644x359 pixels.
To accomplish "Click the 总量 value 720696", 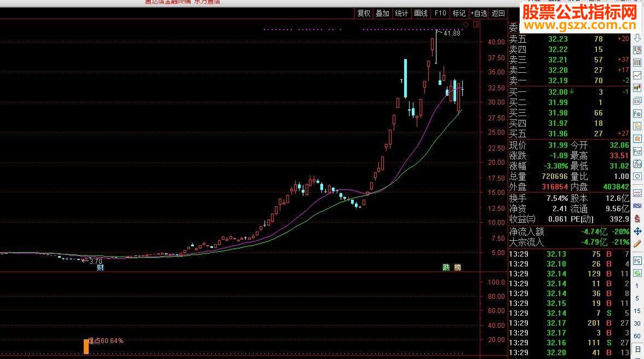I will pos(554,176).
